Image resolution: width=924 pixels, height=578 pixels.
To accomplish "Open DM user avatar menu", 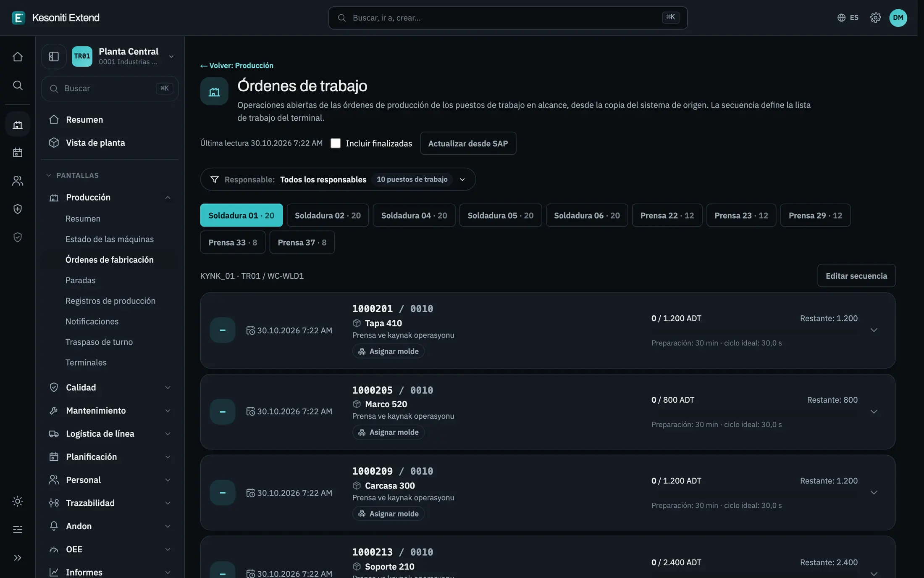I will point(898,18).
